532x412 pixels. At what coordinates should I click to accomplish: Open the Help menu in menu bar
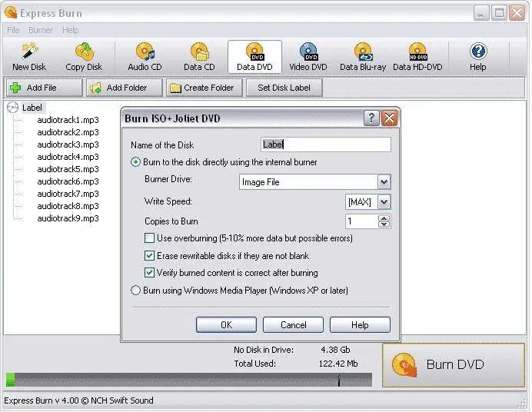point(70,30)
